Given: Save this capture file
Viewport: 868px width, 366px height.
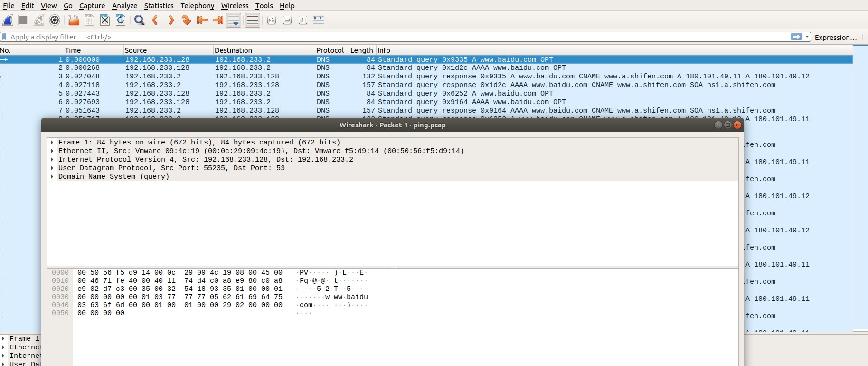Looking at the screenshot, I should (x=89, y=20).
